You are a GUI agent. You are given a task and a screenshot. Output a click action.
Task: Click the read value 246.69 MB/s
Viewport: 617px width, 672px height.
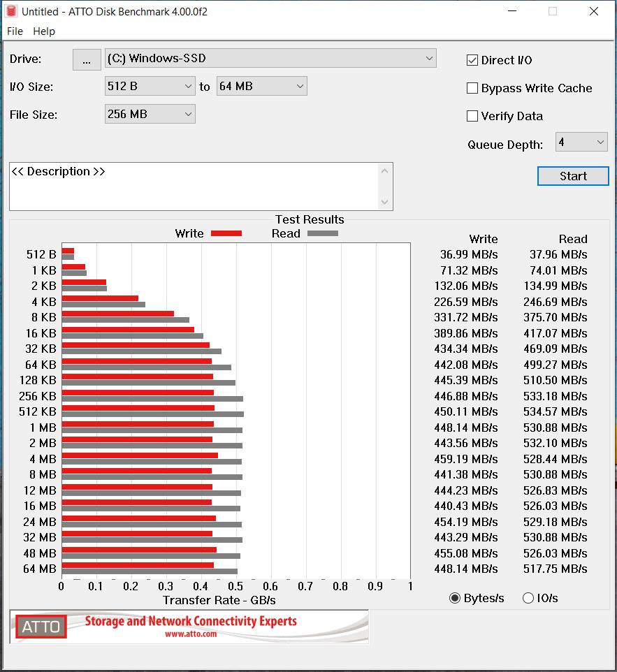point(556,302)
